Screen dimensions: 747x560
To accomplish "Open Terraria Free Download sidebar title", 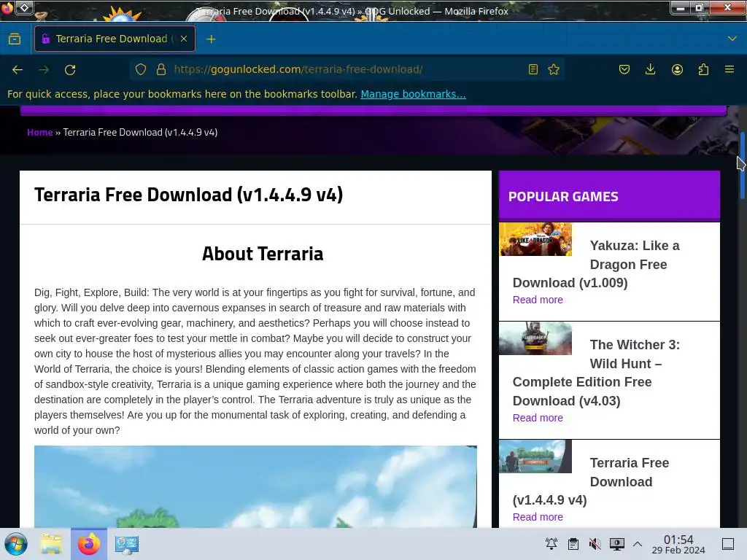I will pyautogui.click(x=591, y=481).
